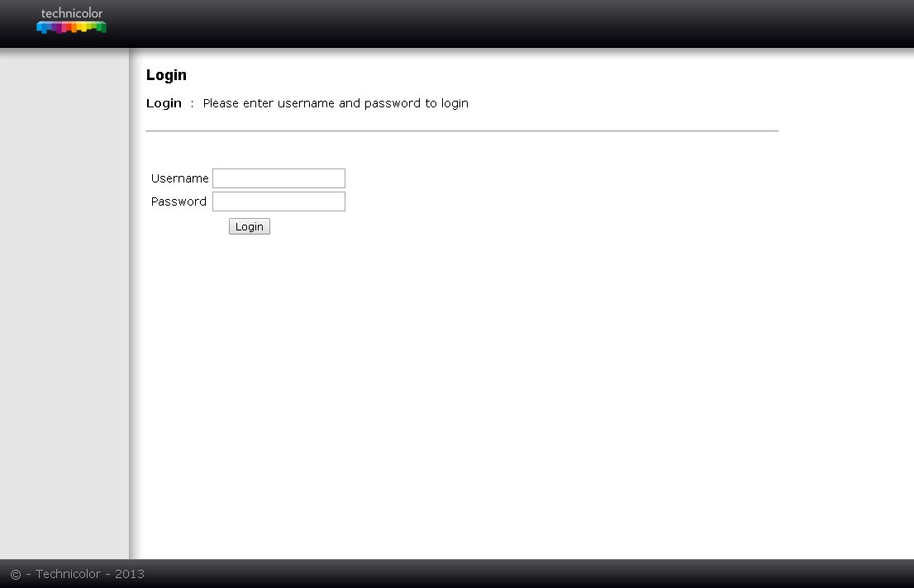Click the large 'Login' page heading

pyautogui.click(x=166, y=75)
